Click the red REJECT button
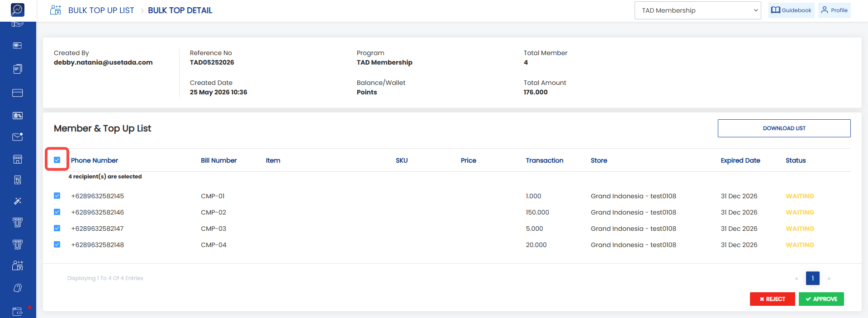 coord(772,299)
